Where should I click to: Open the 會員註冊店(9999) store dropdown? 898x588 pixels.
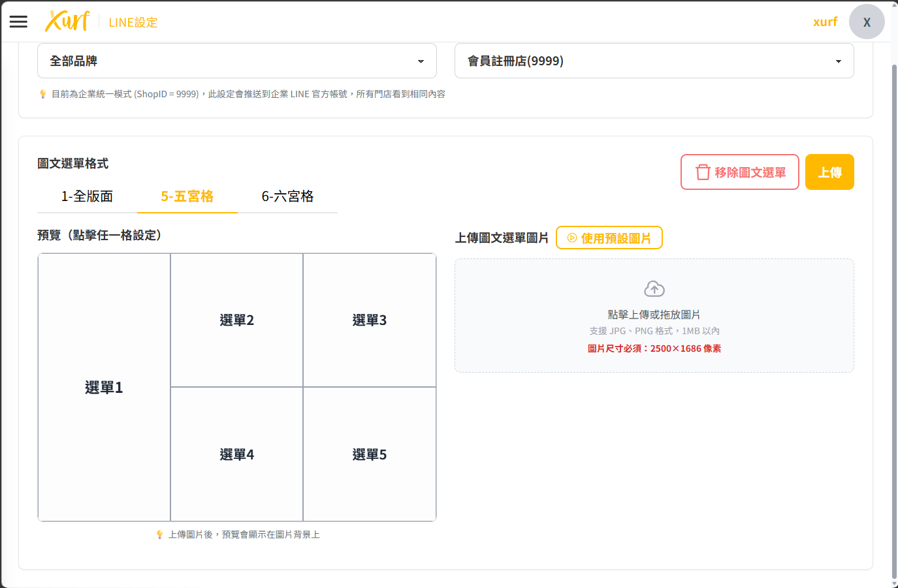(x=654, y=61)
